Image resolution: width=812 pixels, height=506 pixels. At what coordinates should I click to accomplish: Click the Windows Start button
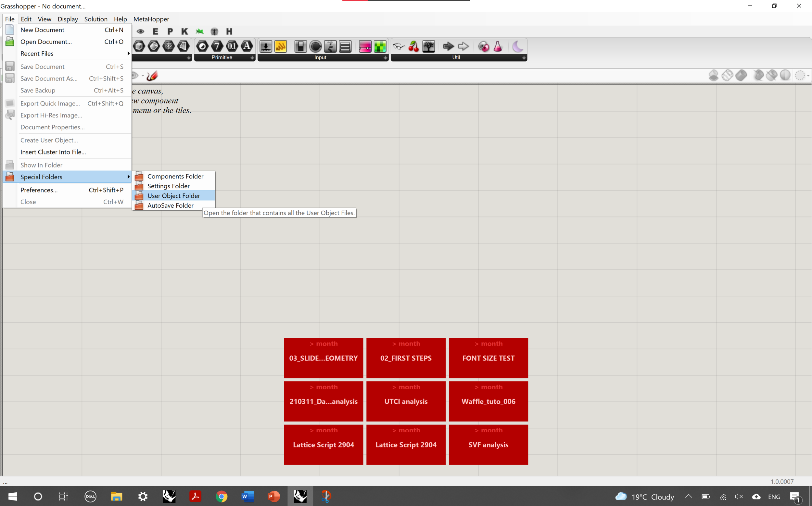(13, 496)
